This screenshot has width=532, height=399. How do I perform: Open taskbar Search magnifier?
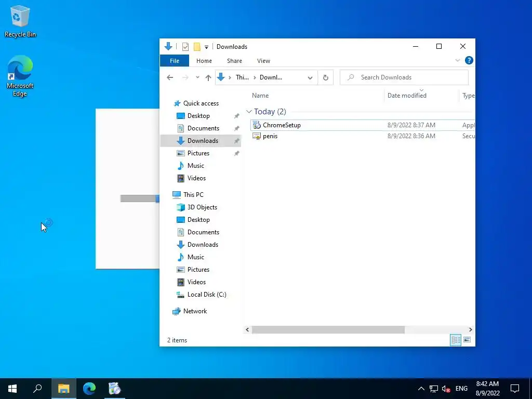point(37,389)
